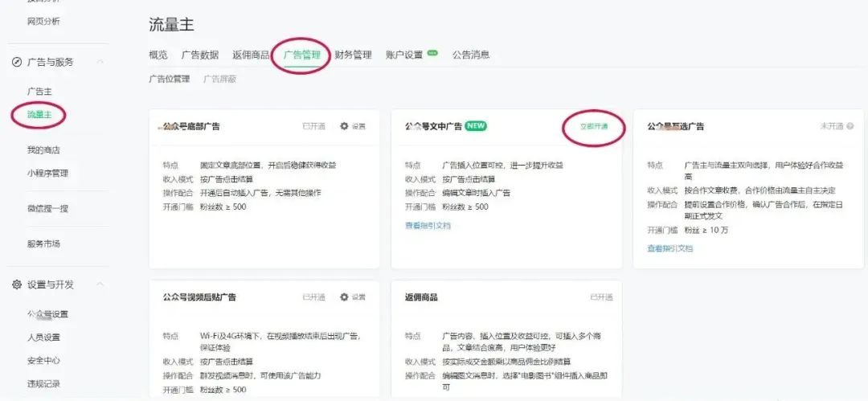Screen dimensions: 868x401
Task: Click 已开通 status on 返佣商品 card
Action: pyautogui.click(x=601, y=297)
